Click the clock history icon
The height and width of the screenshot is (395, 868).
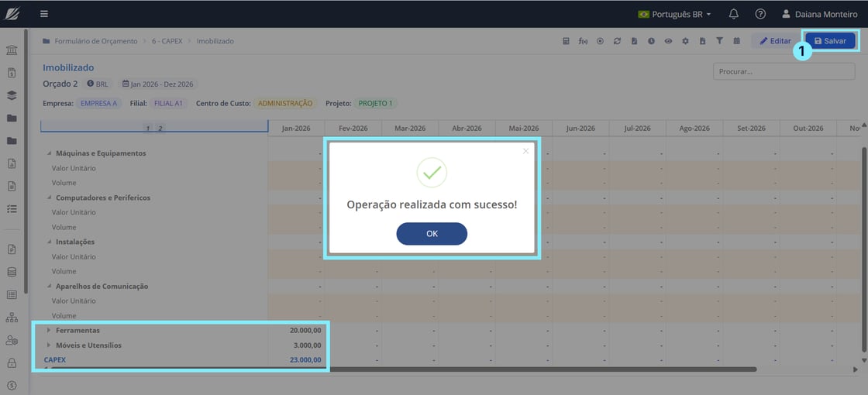[652, 41]
